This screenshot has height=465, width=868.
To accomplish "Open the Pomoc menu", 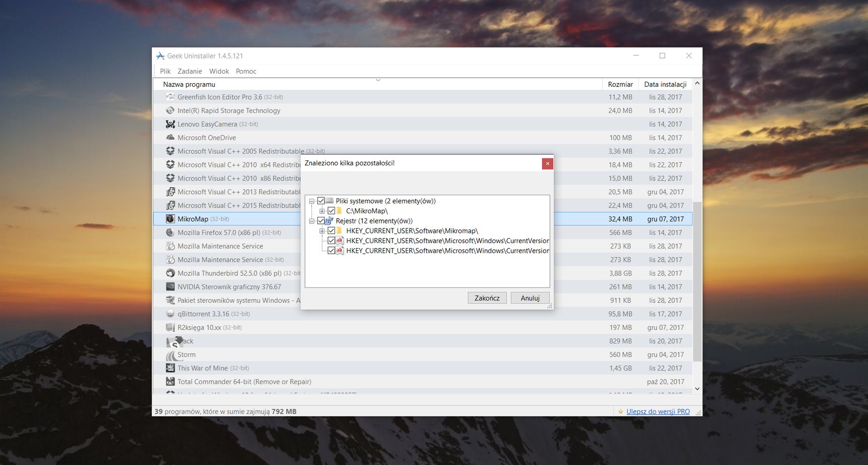I will (x=246, y=71).
